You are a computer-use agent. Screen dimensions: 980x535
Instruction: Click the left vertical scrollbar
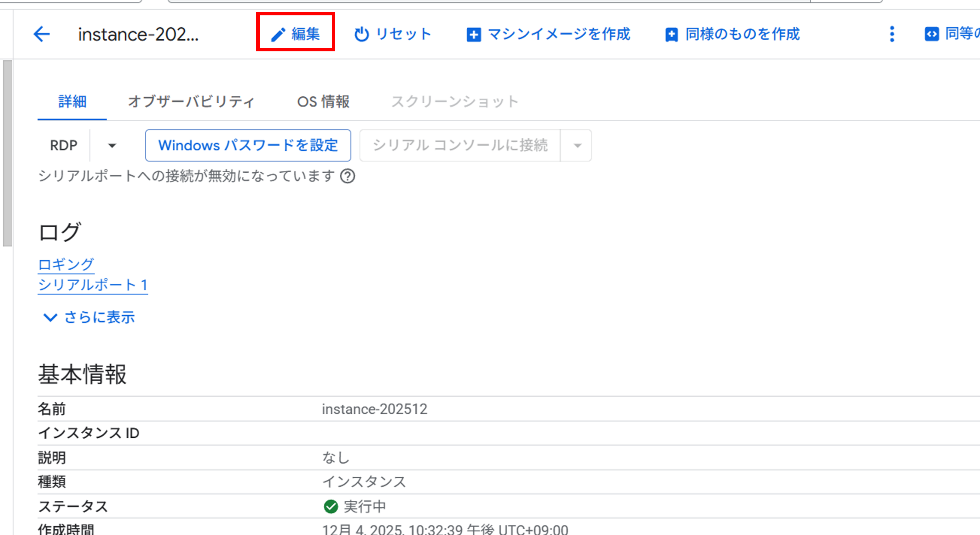point(7,153)
